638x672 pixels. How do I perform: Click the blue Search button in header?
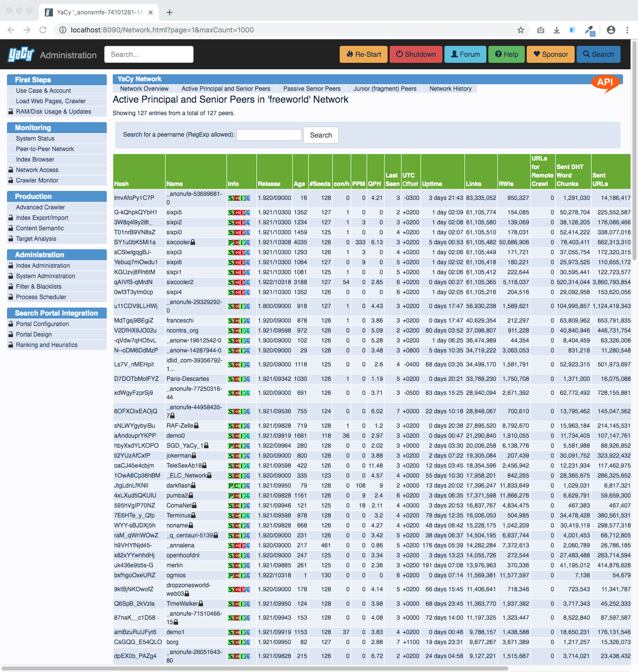point(599,54)
